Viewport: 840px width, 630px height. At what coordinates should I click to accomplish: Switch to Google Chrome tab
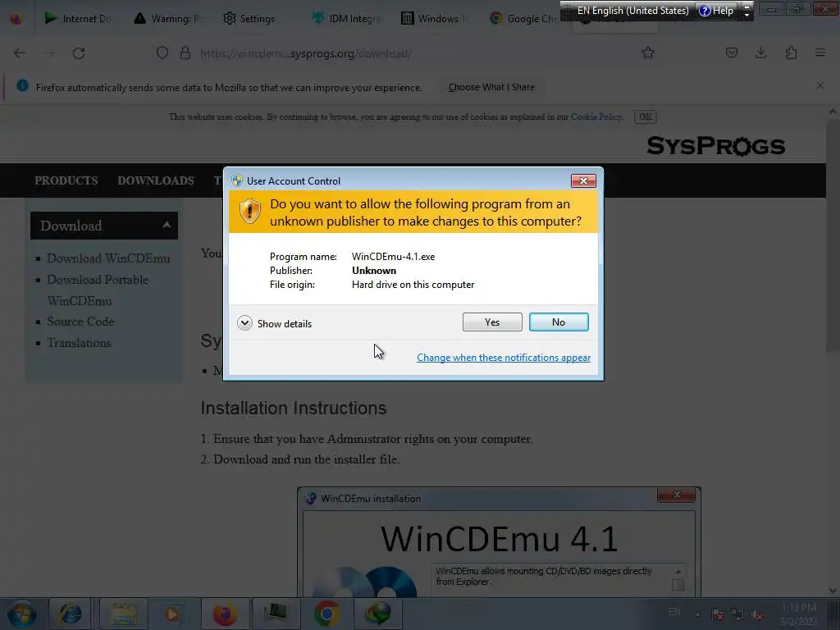(x=523, y=19)
